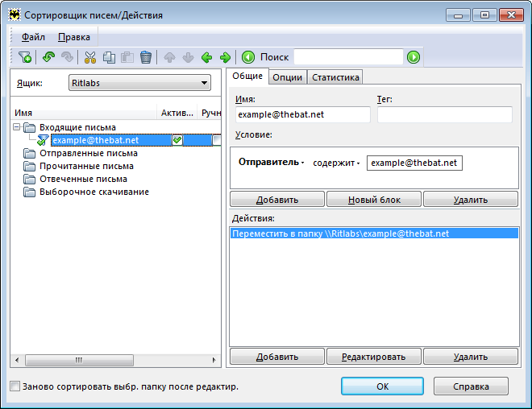532x409 pixels.
Task: Copy the selected rule
Action: (109, 57)
